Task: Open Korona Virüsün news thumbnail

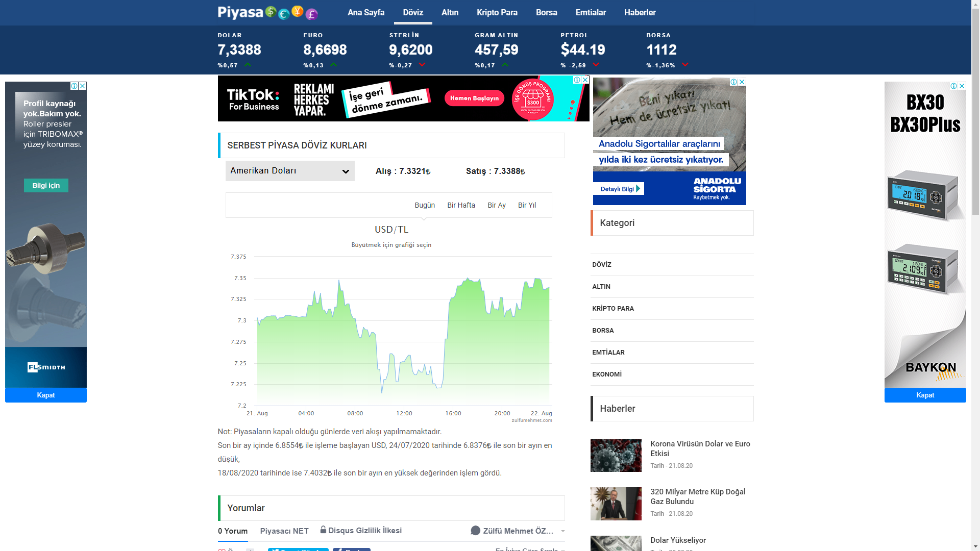Action: (616, 455)
